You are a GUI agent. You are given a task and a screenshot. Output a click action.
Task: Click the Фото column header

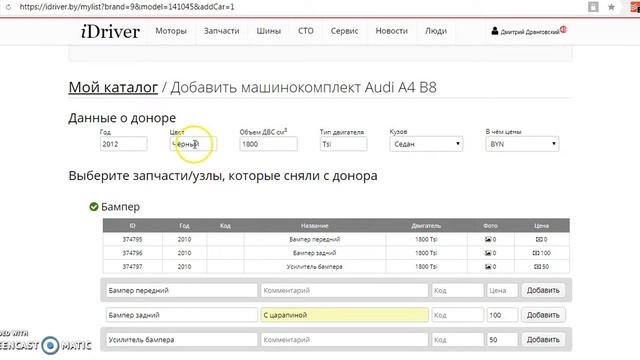[490, 226]
